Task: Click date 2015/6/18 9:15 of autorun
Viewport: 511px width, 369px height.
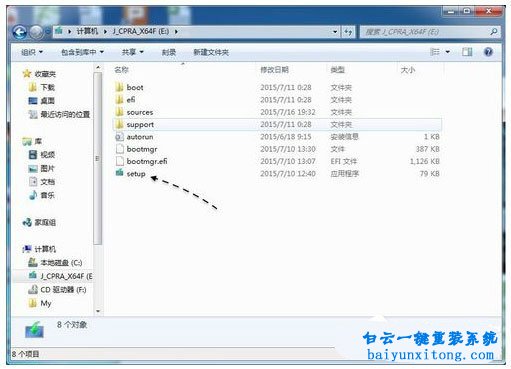Action: click(286, 137)
